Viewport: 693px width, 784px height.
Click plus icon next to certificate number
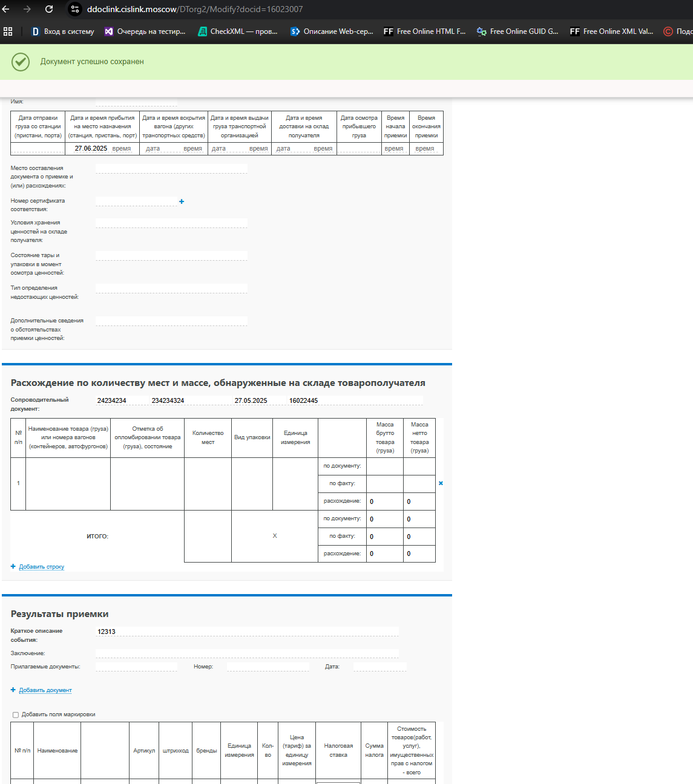click(182, 201)
